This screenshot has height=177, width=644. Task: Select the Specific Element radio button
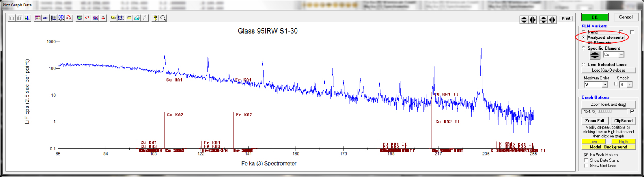584,48
